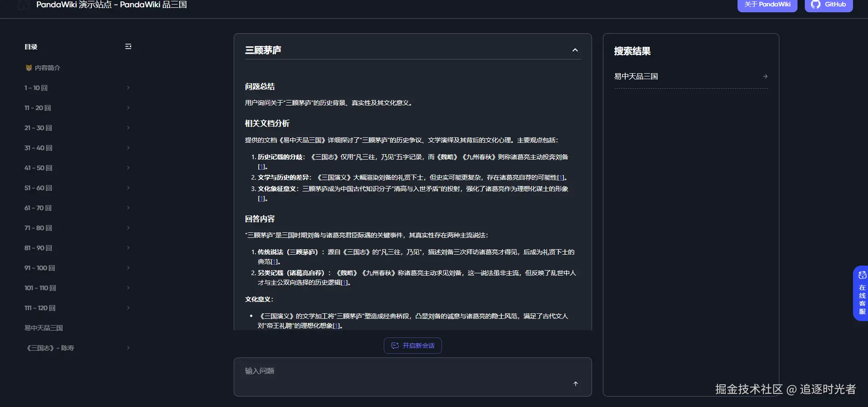Viewport: 868px width, 407px height.
Task: Click the 问题总结 heading
Action: click(260, 86)
